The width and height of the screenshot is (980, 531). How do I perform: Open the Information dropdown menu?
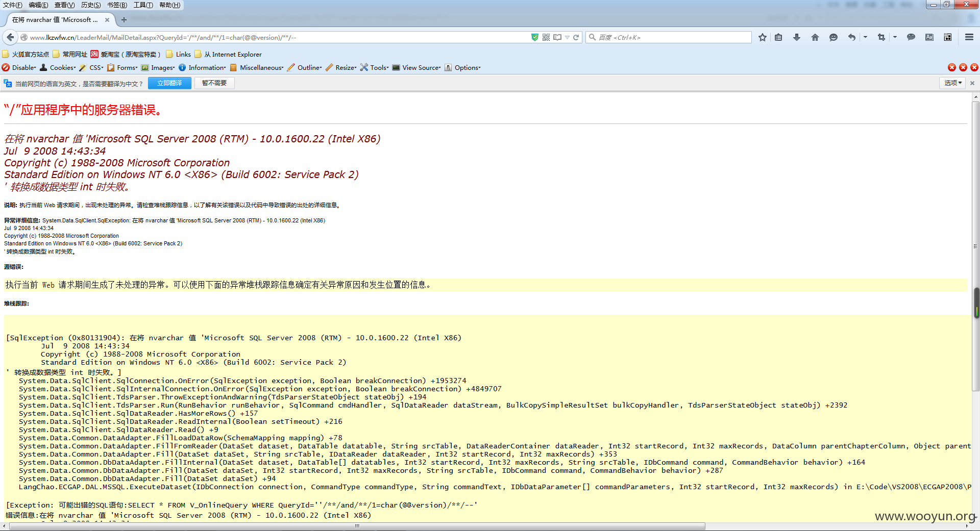[x=202, y=67]
